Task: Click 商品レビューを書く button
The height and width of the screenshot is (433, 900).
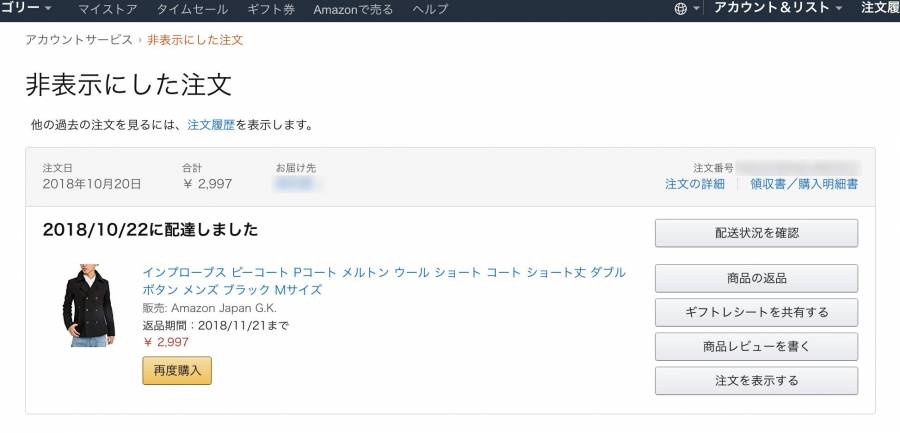Action: coord(757,346)
